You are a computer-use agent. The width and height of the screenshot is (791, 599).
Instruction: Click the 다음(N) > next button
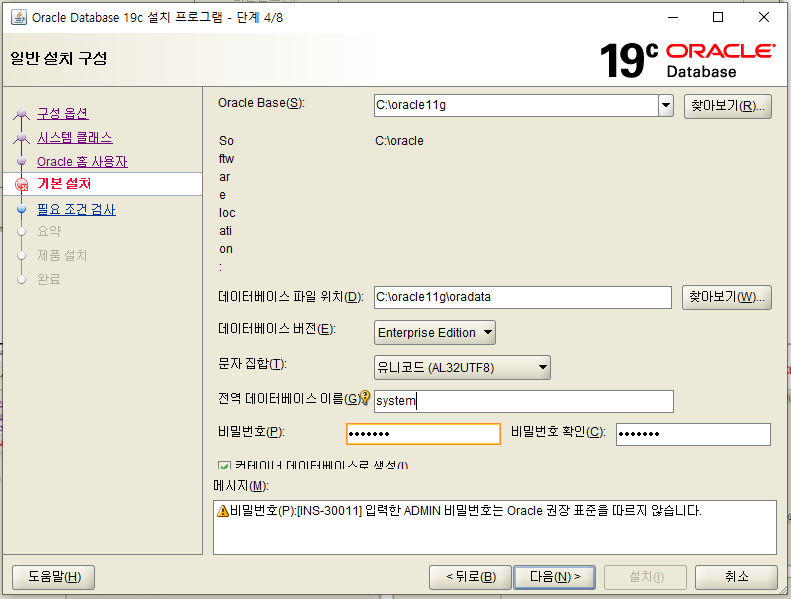coord(554,577)
